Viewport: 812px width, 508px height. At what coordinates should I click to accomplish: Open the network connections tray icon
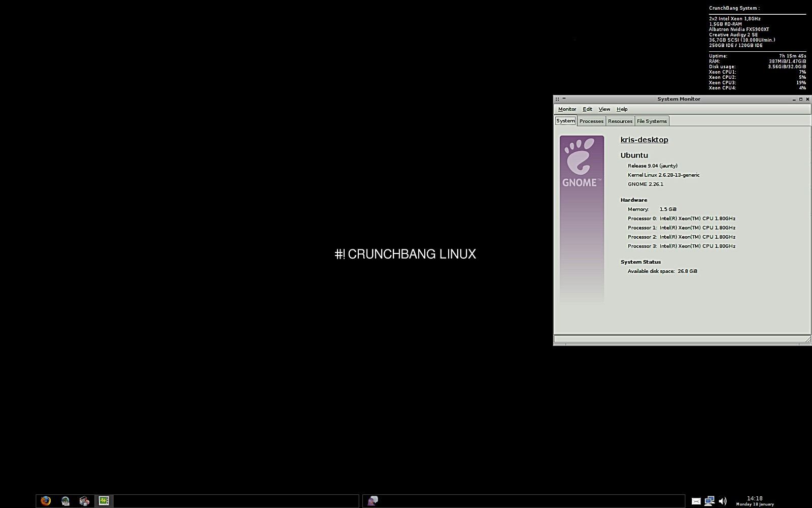point(709,501)
